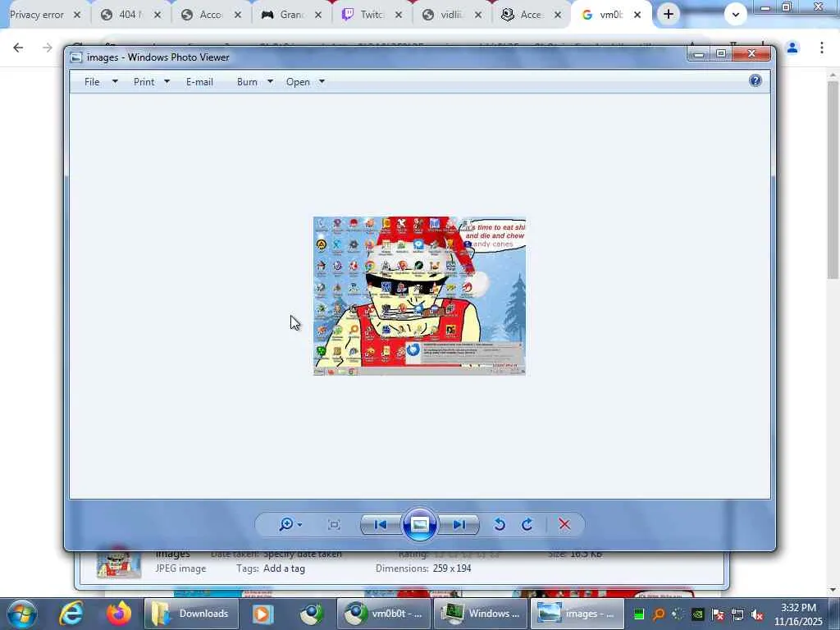Image resolution: width=840 pixels, height=630 pixels.
Task: Click the magnifier zoom control
Action: pyautogui.click(x=286, y=524)
